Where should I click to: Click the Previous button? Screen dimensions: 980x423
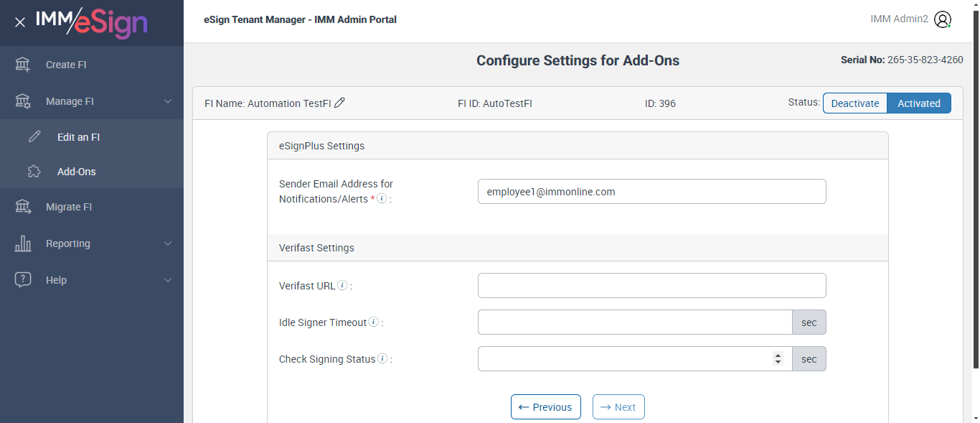[x=545, y=407]
